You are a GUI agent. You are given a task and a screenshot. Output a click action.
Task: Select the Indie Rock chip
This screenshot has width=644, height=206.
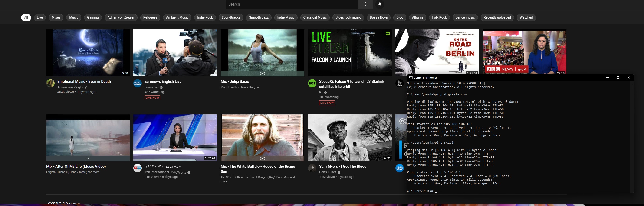click(205, 17)
